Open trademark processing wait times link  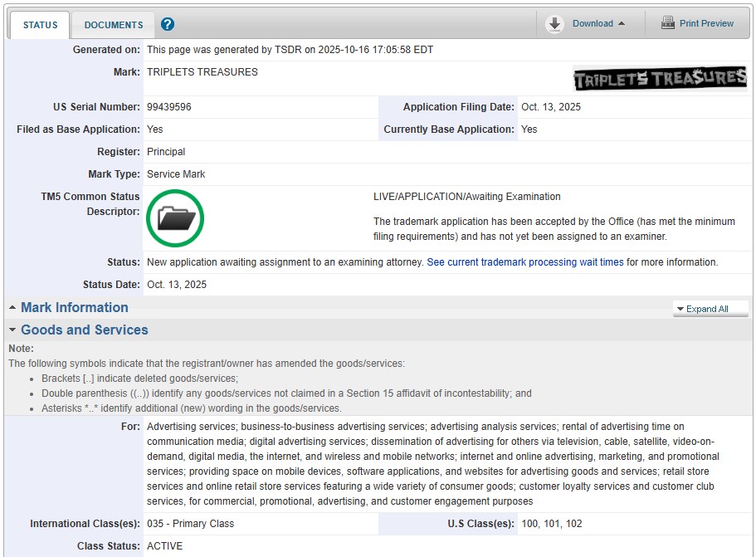tap(524, 262)
